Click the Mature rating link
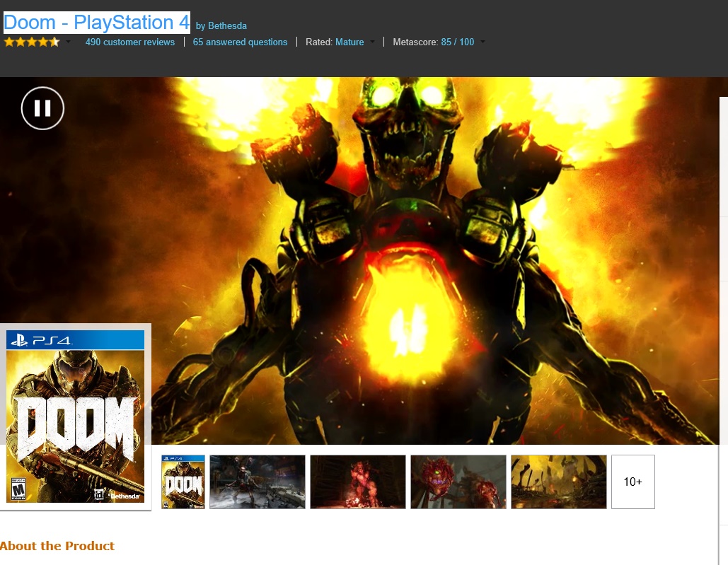Viewport: 728px width, 565px height. pos(349,42)
